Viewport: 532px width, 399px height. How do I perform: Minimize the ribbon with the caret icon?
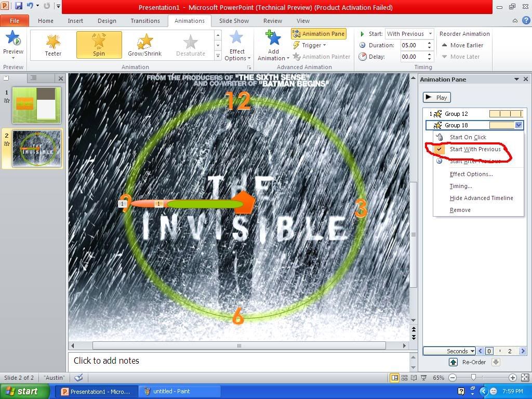click(515, 21)
